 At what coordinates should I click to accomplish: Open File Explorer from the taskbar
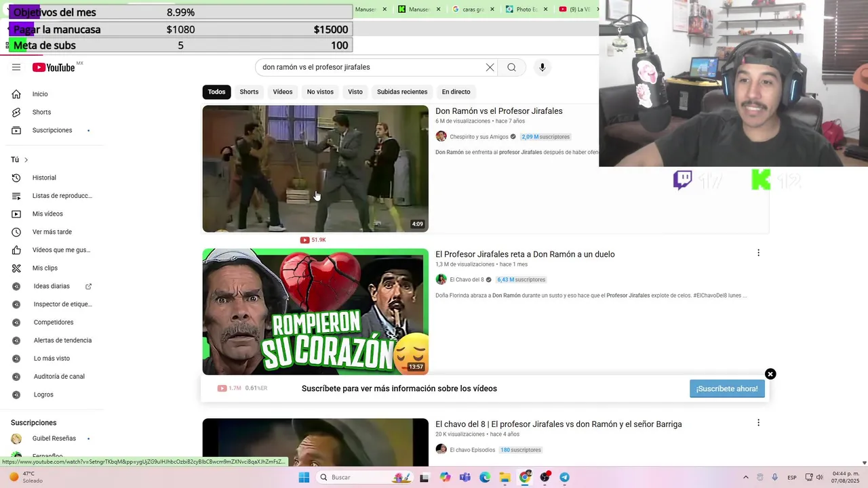point(505,477)
